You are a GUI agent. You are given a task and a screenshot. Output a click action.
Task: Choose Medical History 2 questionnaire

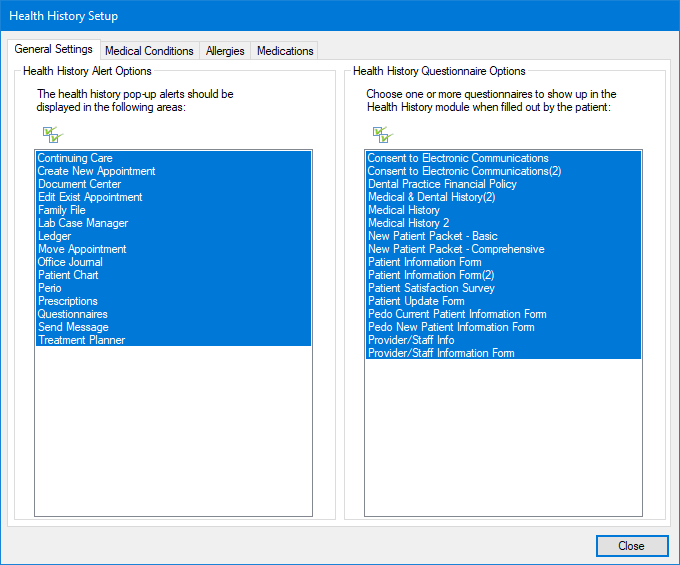(408, 223)
